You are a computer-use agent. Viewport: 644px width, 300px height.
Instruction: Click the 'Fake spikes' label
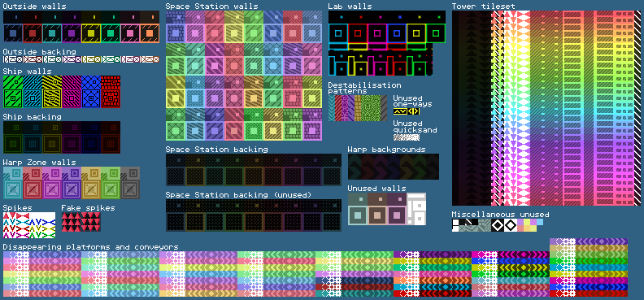(x=88, y=207)
